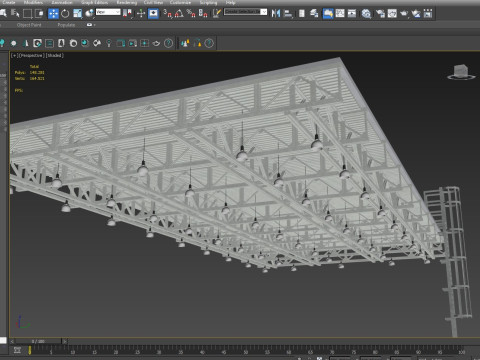Click the next frame arrow on time slider
This screenshot has height=360, width=480.
click(65, 341)
